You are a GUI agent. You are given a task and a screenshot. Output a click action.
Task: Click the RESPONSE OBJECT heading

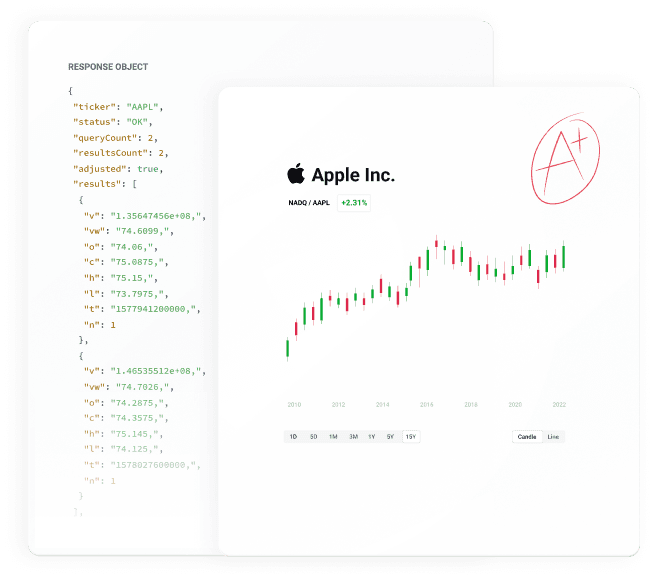[x=108, y=67]
